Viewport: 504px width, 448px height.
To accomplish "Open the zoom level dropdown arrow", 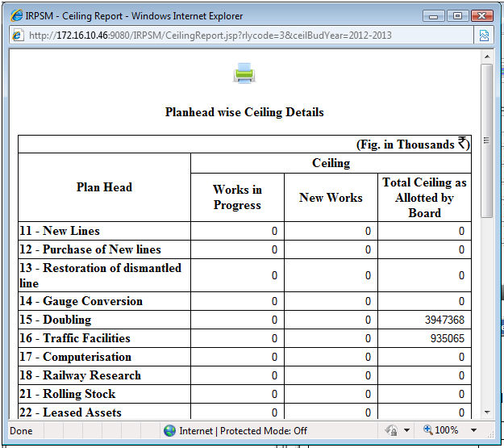I will (473, 431).
